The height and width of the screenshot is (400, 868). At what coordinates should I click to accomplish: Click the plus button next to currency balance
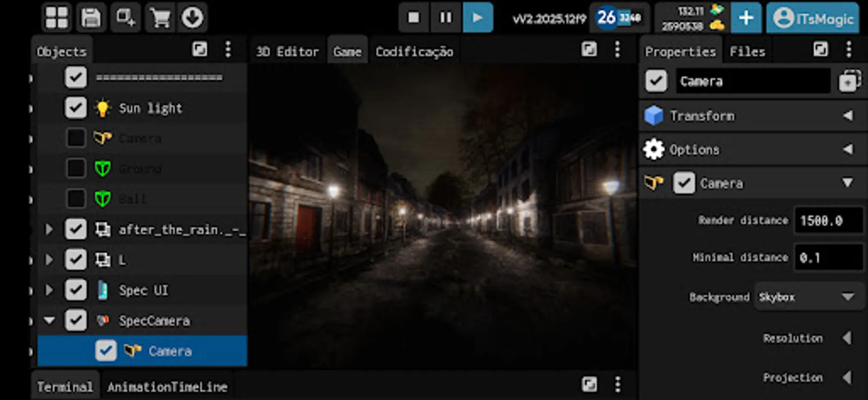[x=746, y=18]
